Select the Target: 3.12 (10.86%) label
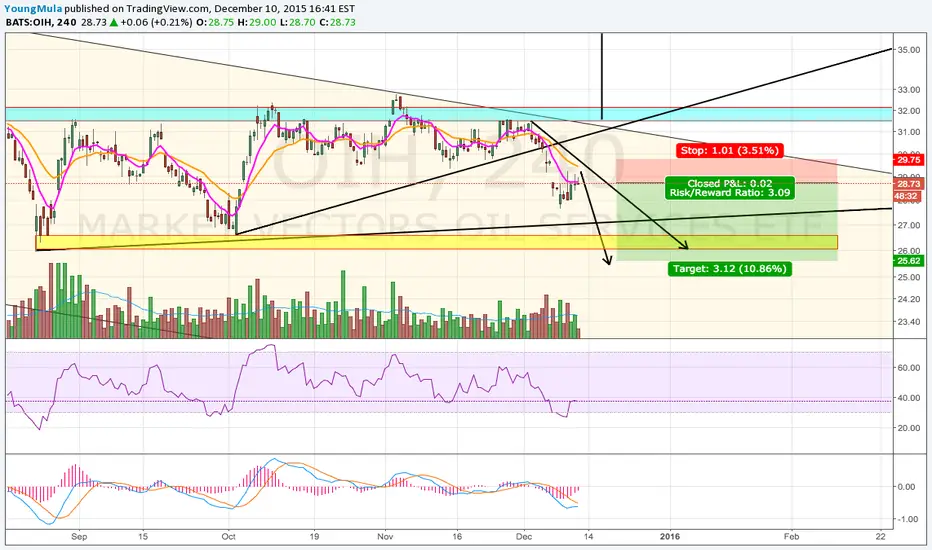Viewport: 932px width, 550px height. (729, 269)
